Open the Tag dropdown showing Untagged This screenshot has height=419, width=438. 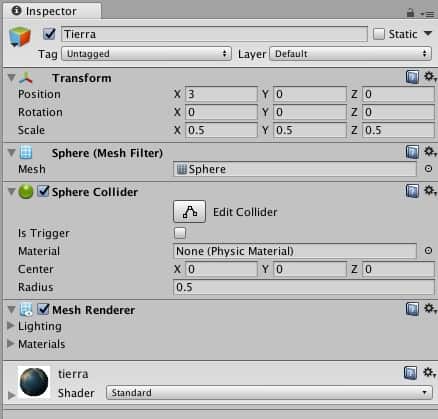point(146,54)
